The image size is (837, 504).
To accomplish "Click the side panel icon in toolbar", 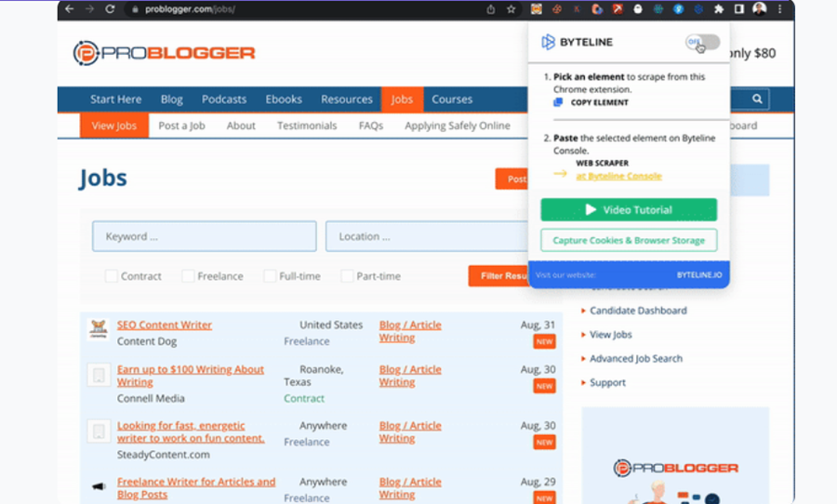I will coord(739,9).
